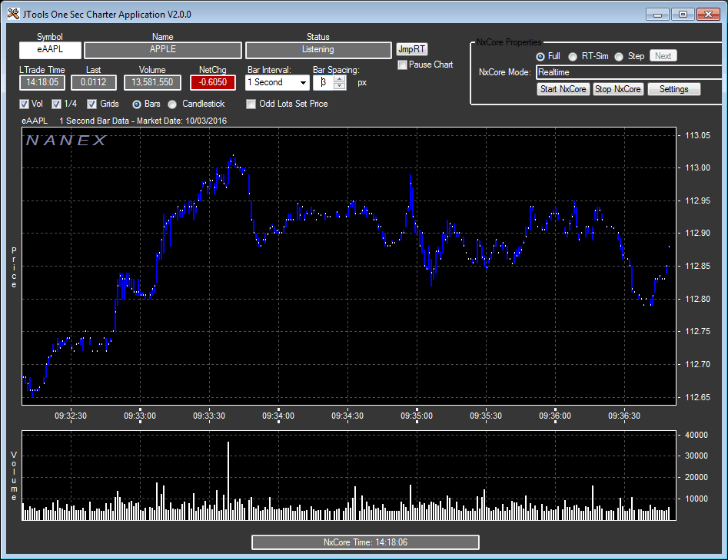
Task: Increase Bar Spacing with up arrow
Action: point(340,79)
